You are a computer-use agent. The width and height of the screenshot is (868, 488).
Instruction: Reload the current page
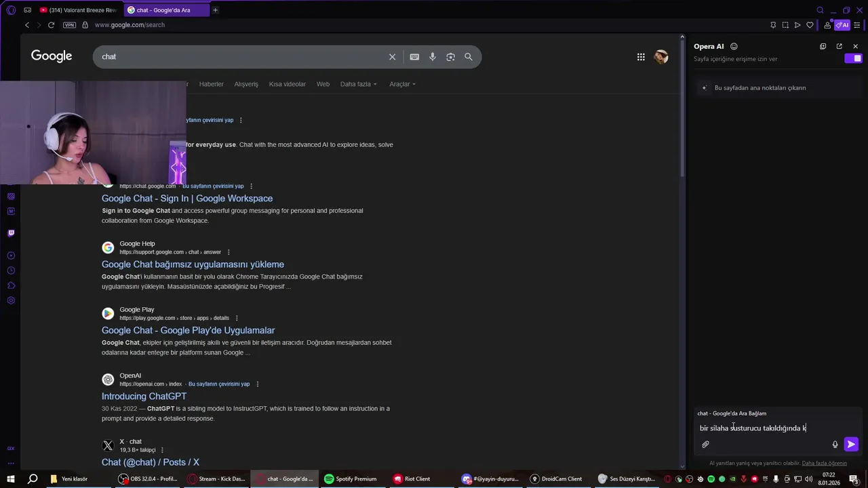tap(51, 25)
